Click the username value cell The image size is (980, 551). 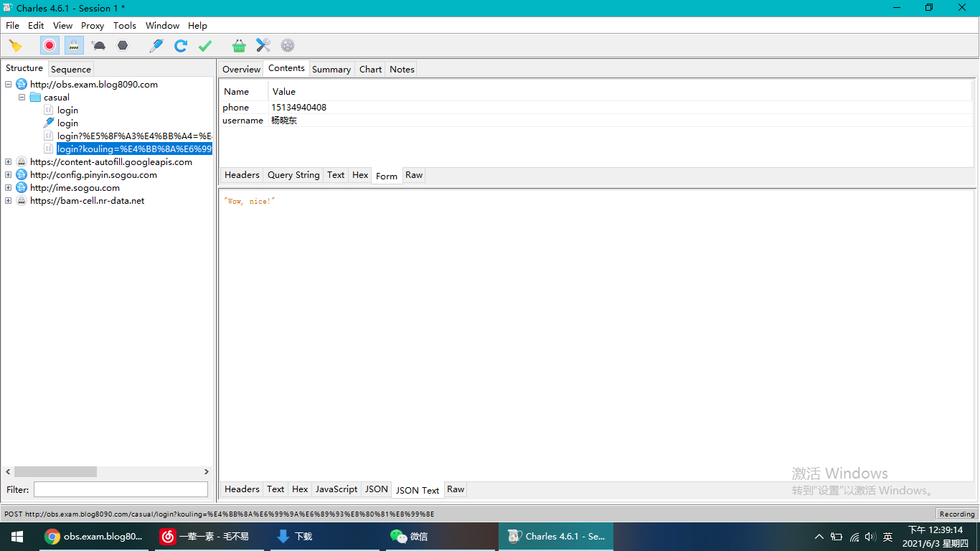click(621, 121)
